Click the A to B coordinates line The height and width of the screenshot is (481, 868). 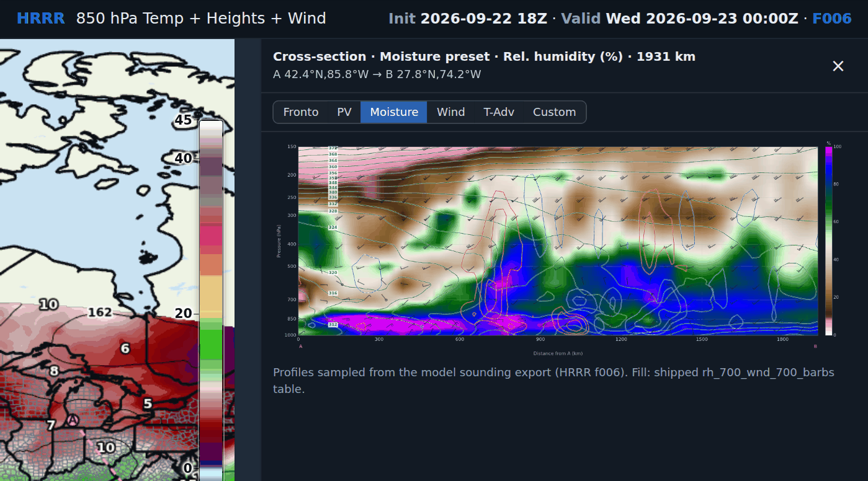point(377,74)
